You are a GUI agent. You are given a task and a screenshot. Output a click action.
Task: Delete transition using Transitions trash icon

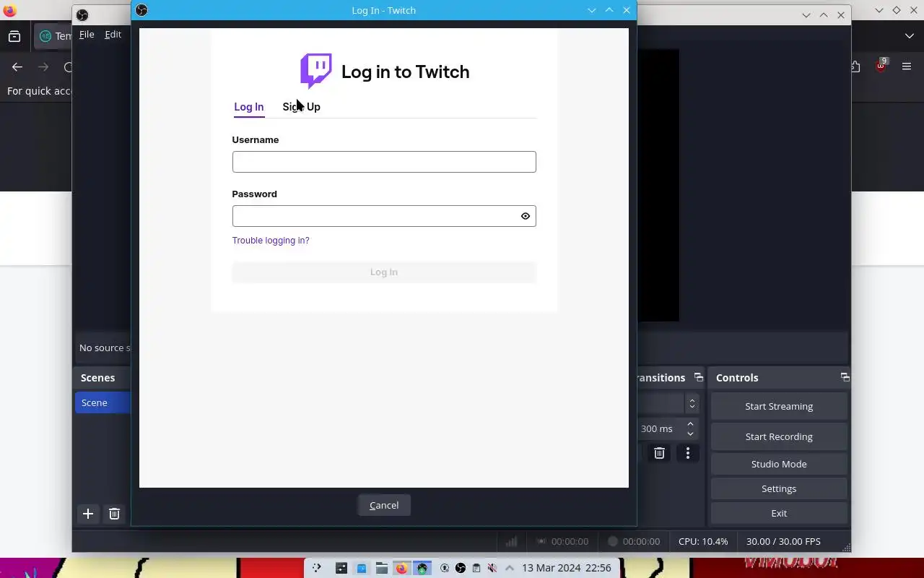659,453
